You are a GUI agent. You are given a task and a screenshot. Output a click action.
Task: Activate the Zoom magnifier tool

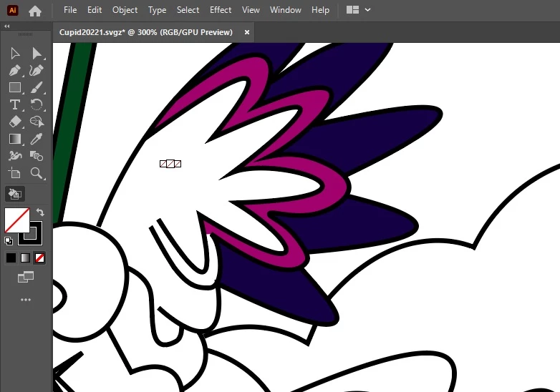pos(37,173)
